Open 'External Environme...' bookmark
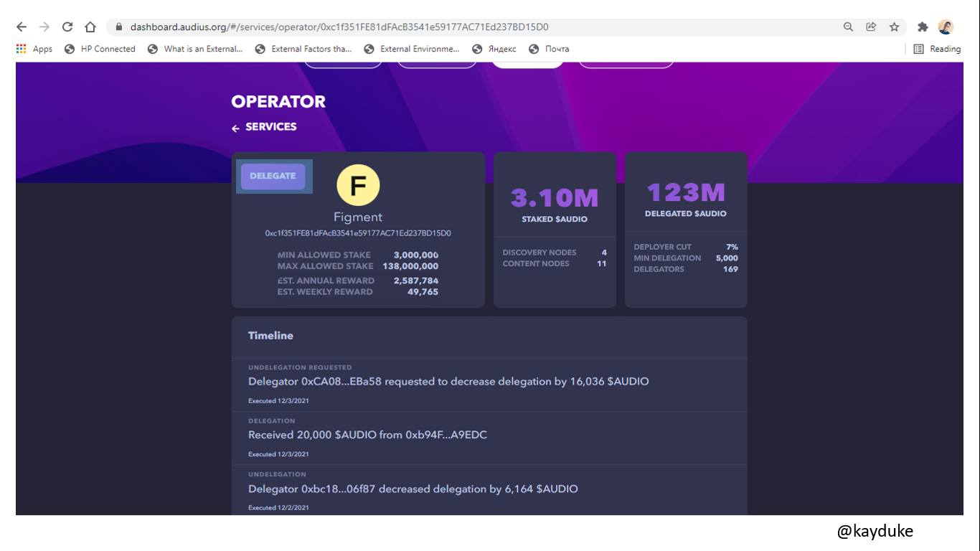 point(412,49)
